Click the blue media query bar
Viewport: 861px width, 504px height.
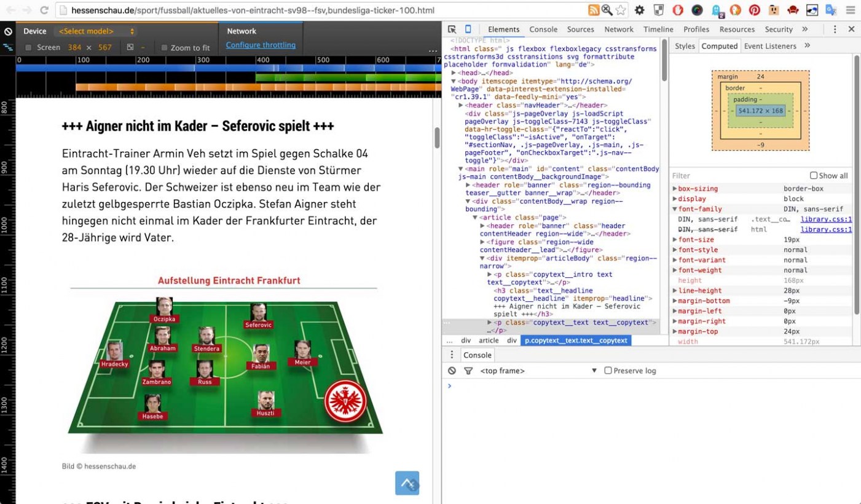click(228, 68)
